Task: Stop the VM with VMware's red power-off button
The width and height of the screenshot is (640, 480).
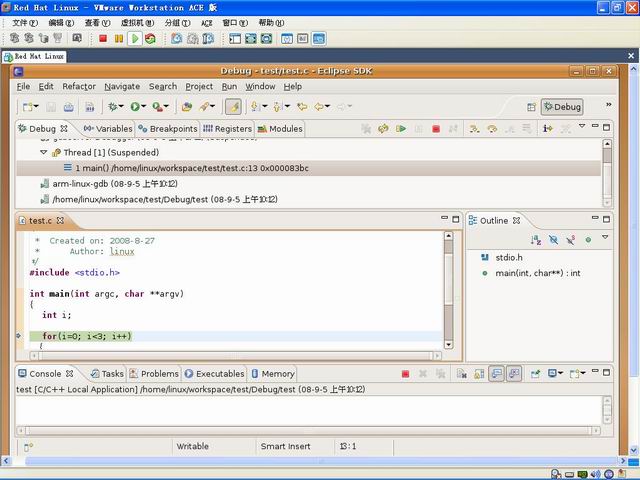Action: pos(103,38)
